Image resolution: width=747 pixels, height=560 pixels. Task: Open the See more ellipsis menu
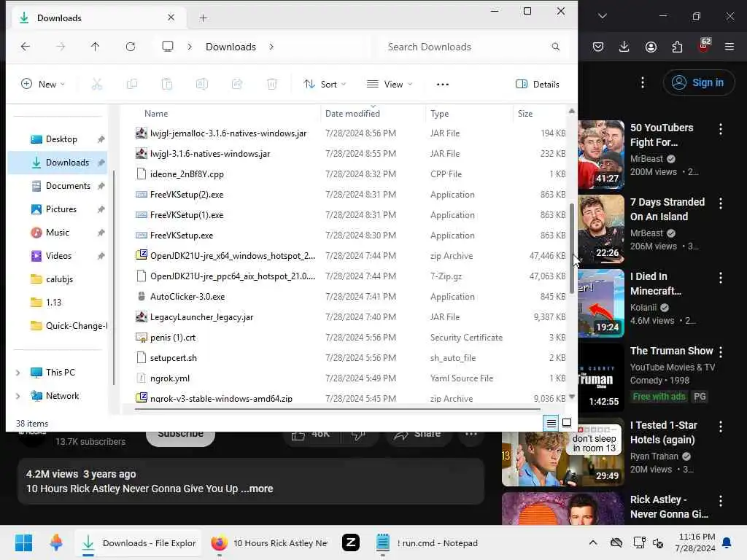pos(443,85)
